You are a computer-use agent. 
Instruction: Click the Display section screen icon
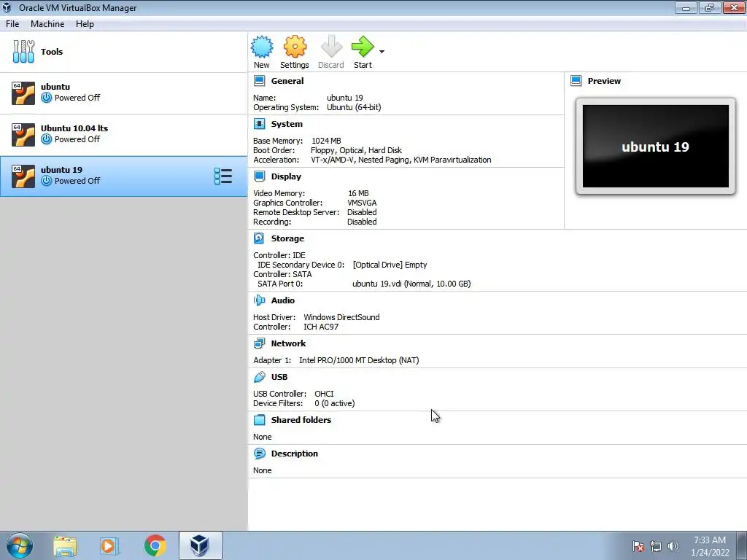259,176
